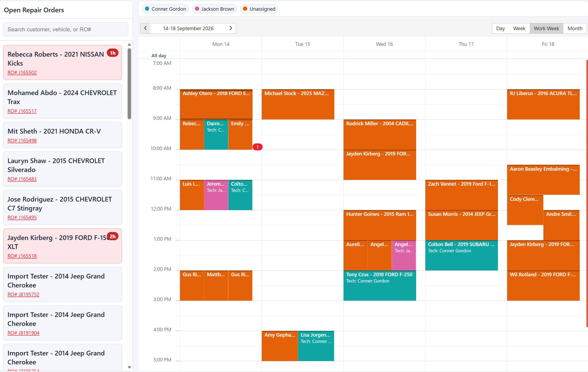The image size is (588, 372).
Task: Open RO# J165517 link
Action: pyautogui.click(x=22, y=111)
